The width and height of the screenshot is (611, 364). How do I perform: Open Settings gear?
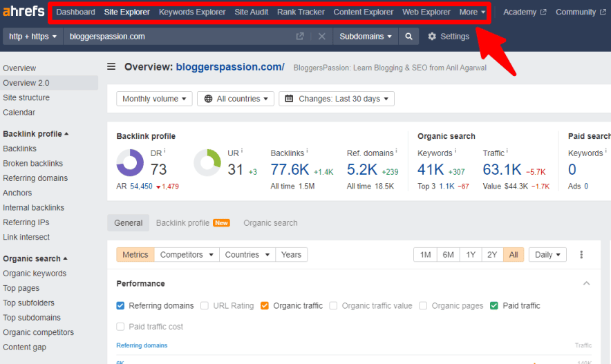pos(449,36)
